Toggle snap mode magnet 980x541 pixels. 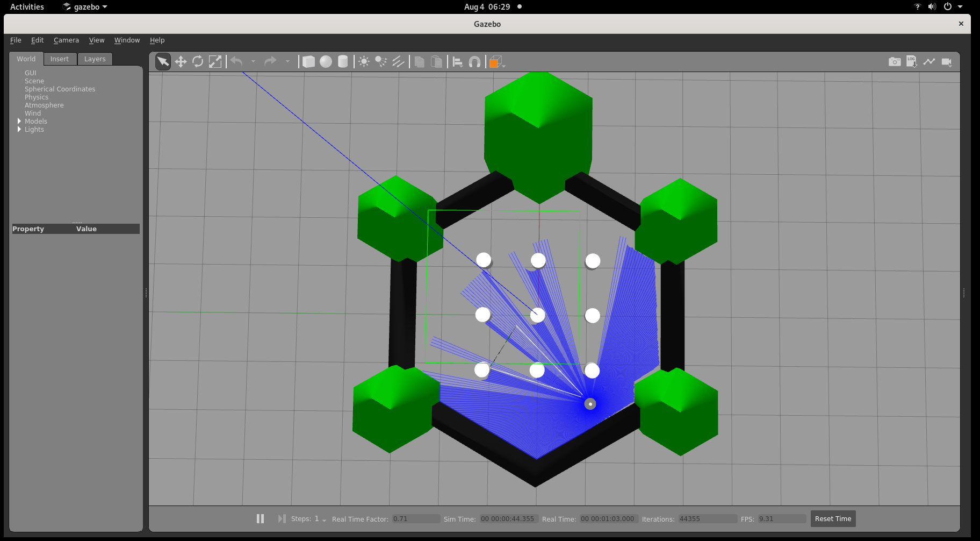pos(474,62)
